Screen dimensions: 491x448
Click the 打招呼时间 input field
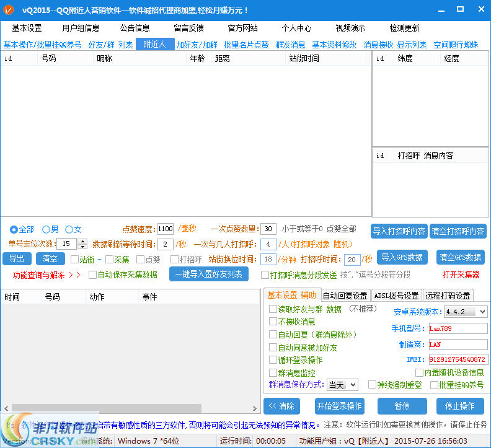[352, 260]
